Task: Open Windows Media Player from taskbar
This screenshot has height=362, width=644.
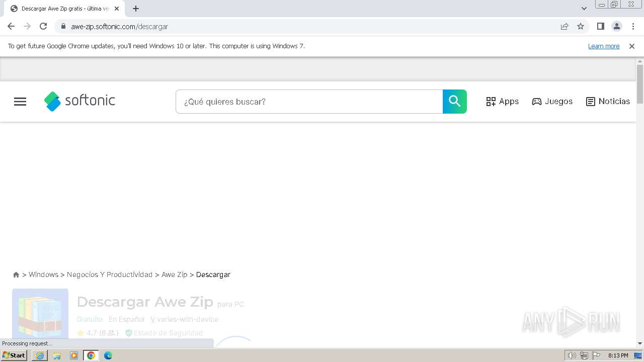Action: click(x=74, y=355)
